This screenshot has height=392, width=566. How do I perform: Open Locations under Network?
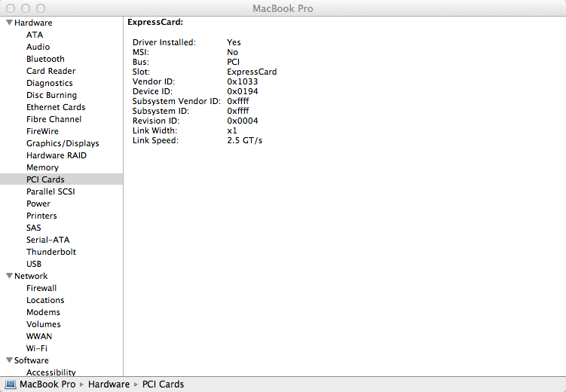pyautogui.click(x=45, y=300)
